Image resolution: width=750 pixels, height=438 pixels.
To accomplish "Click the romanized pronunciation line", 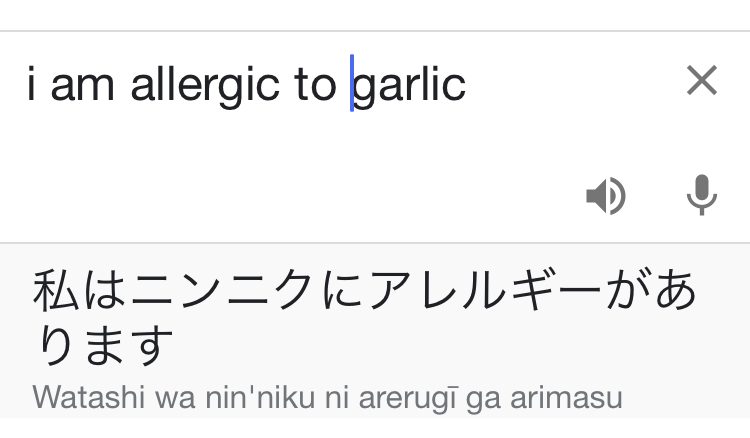I will pyautogui.click(x=327, y=397).
